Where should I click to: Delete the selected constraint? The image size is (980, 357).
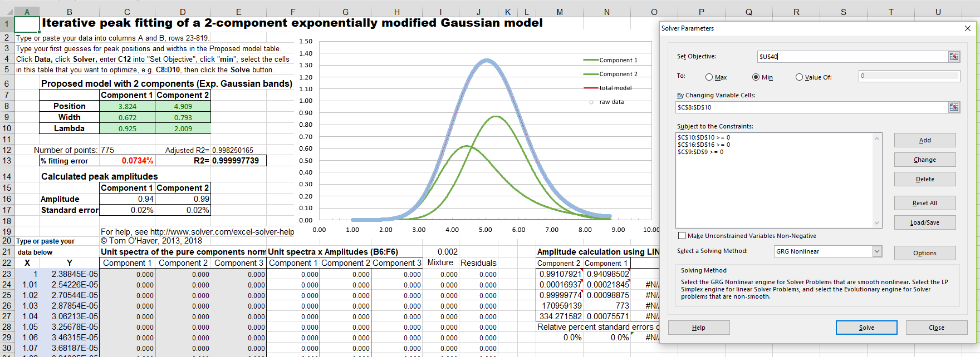924,179
